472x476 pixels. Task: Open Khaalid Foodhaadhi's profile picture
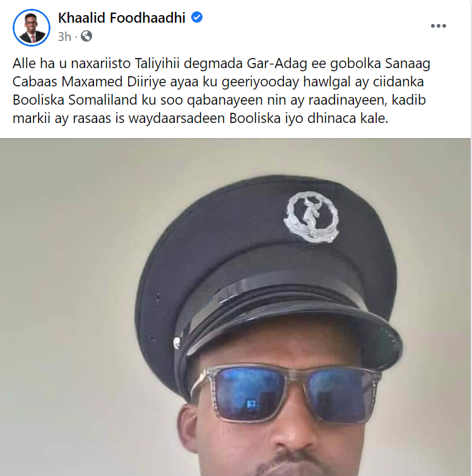(32, 28)
